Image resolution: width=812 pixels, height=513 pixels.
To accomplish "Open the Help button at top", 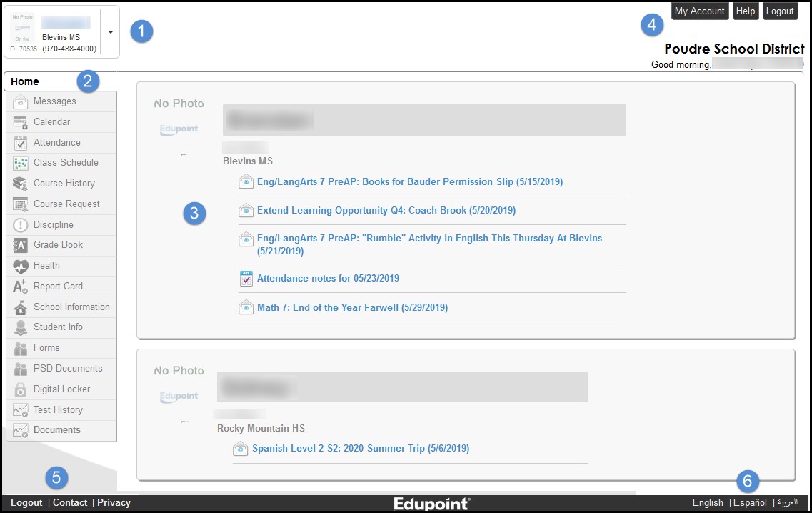I will click(745, 11).
